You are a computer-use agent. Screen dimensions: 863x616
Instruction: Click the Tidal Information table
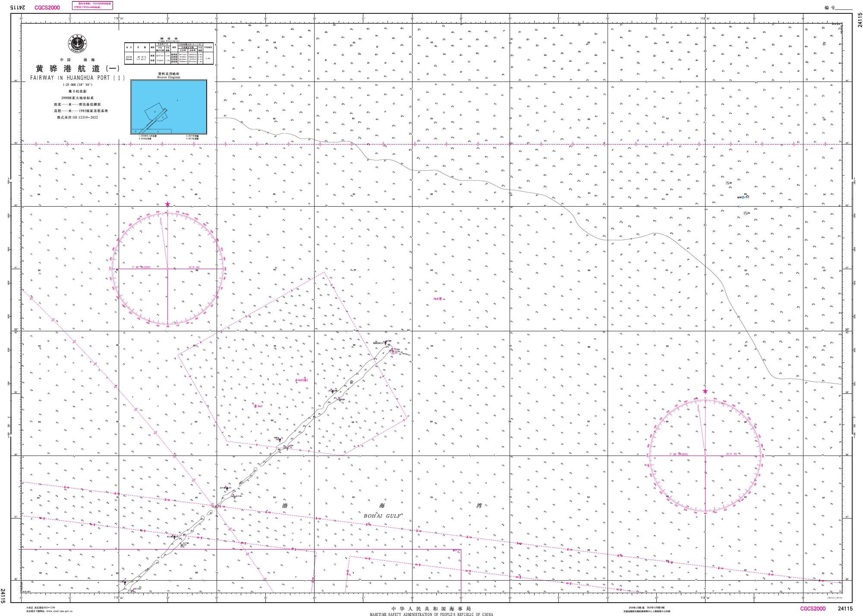tap(169, 53)
